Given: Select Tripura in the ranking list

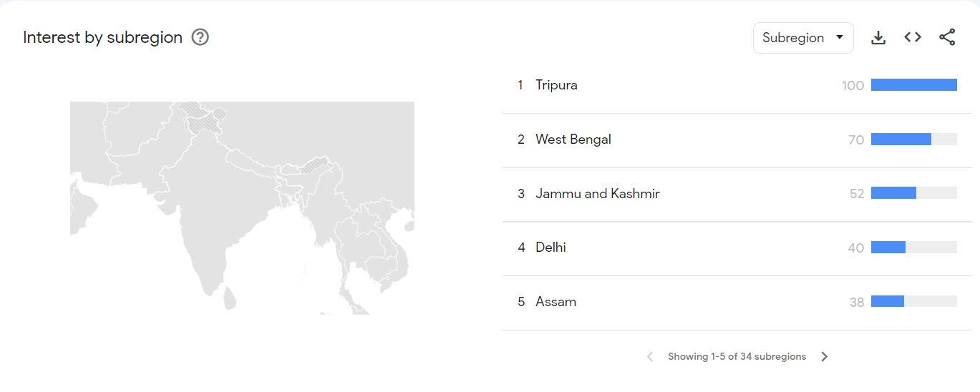Looking at the screenshot, I should pos(556,85).
